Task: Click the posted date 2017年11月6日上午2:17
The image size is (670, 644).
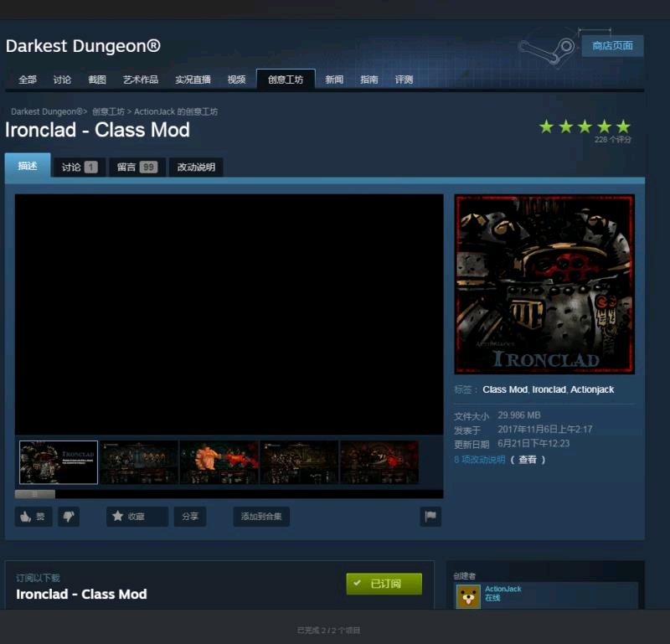Action: point(545,430)
